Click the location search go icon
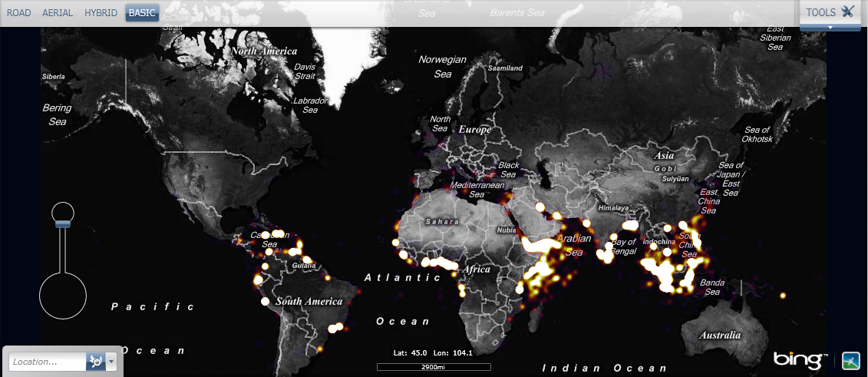Image resolution: width=868 pixels, height=377 pixels. [x=94, y=362]
